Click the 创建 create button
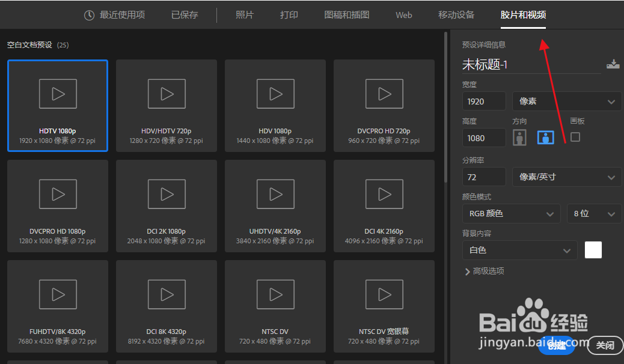The image size is (624, 364). pyautogui.click(x=557, y=345)
